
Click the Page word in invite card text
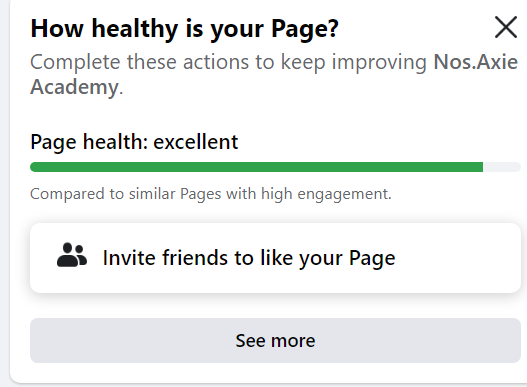coord(372,258)
